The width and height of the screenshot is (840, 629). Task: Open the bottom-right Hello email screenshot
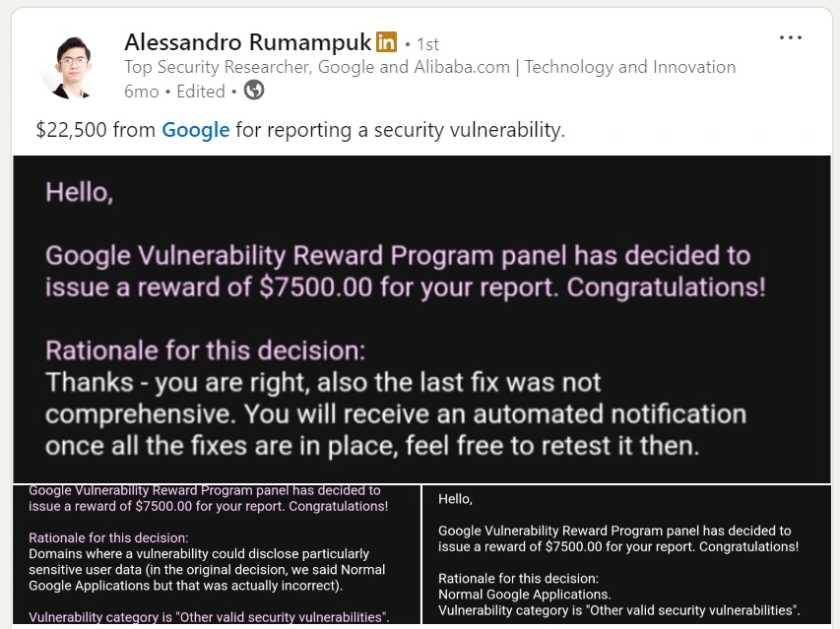tap(630, 551)
